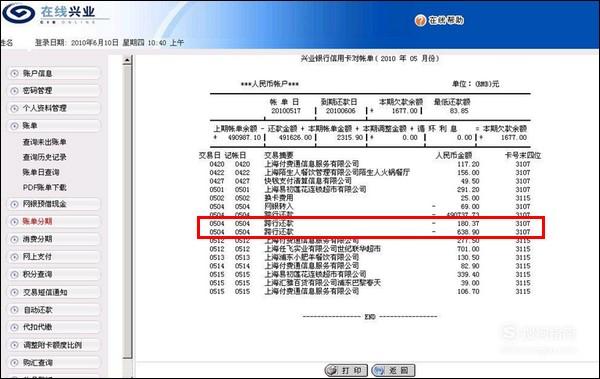Open the 自动还款 menu item
The height and width of the screenshot is (379, 600).
point(54,310)
